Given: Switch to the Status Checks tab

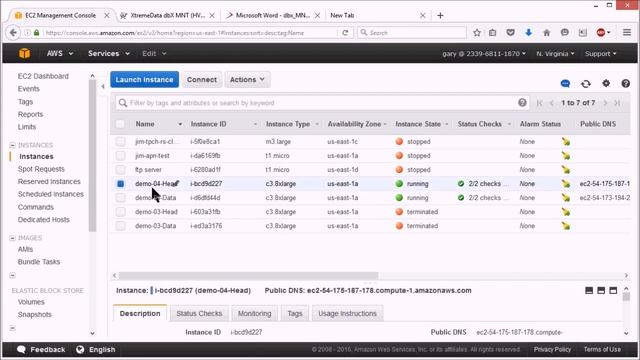Looking at the screenshot, I should coord(199,313).
